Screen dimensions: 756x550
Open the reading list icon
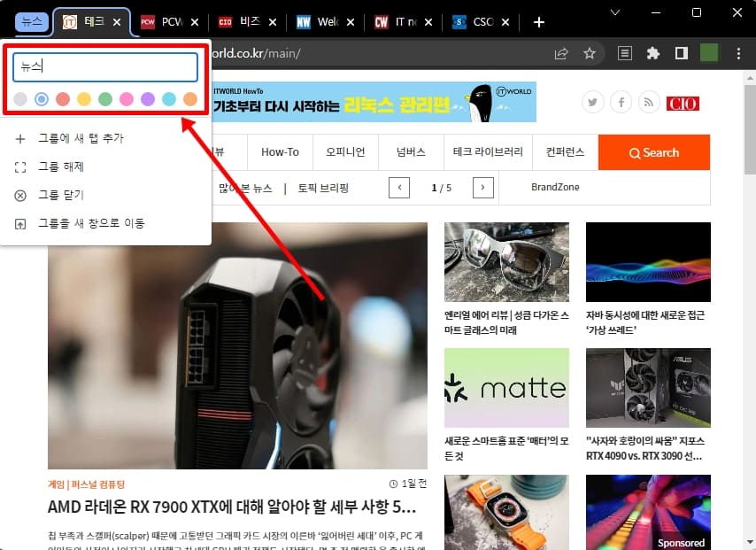[x=625, y=53]
